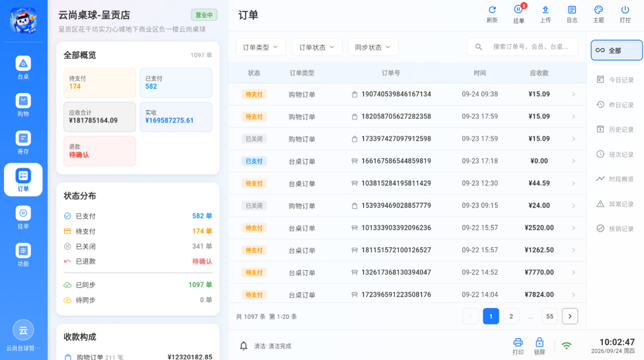Switch to 历史记录 tab

pos(615,129)
